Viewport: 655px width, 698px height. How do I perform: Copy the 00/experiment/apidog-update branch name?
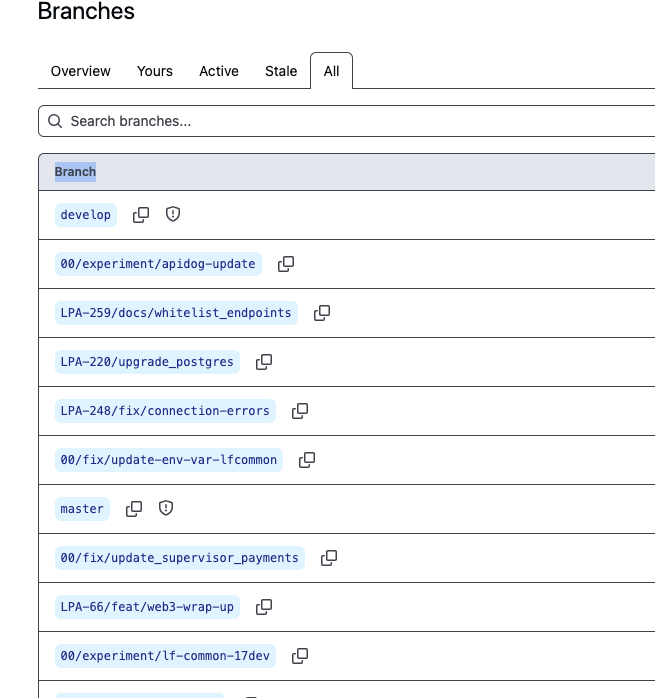[286, 264]
